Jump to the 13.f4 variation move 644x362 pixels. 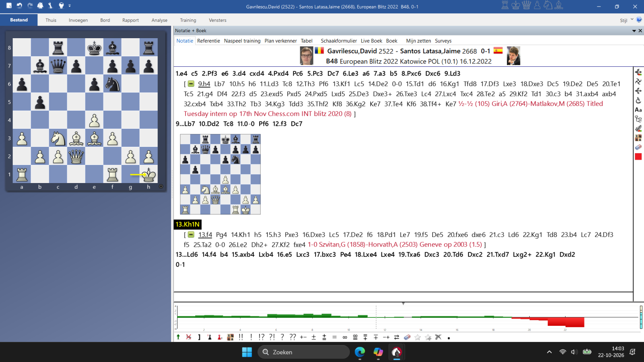point(205,234)
